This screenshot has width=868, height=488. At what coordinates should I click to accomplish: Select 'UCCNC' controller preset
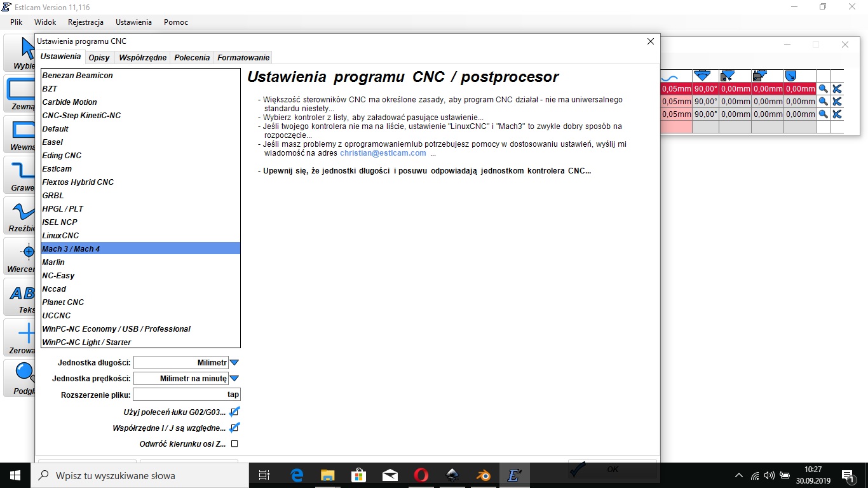[140, 316]
